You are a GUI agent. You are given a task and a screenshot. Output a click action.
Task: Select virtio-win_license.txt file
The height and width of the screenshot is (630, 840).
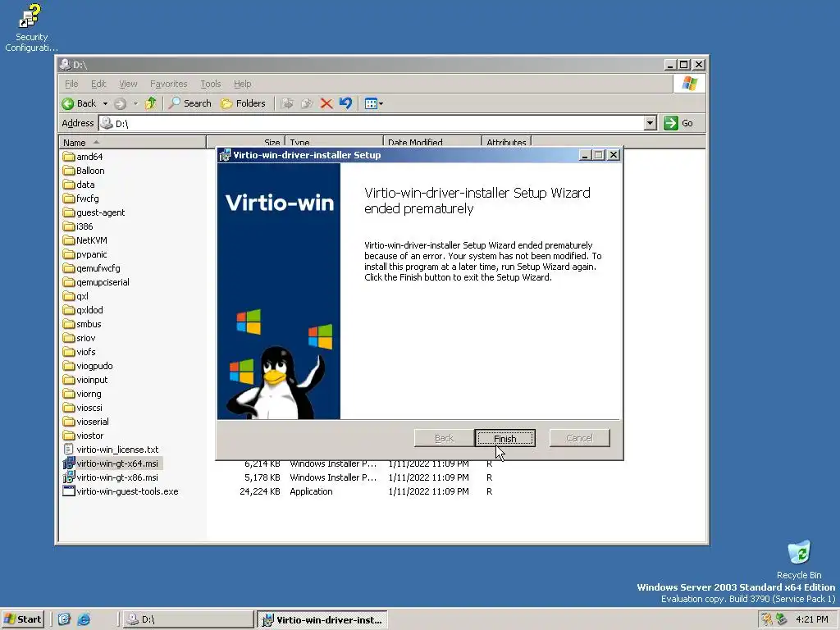point(111,449)
